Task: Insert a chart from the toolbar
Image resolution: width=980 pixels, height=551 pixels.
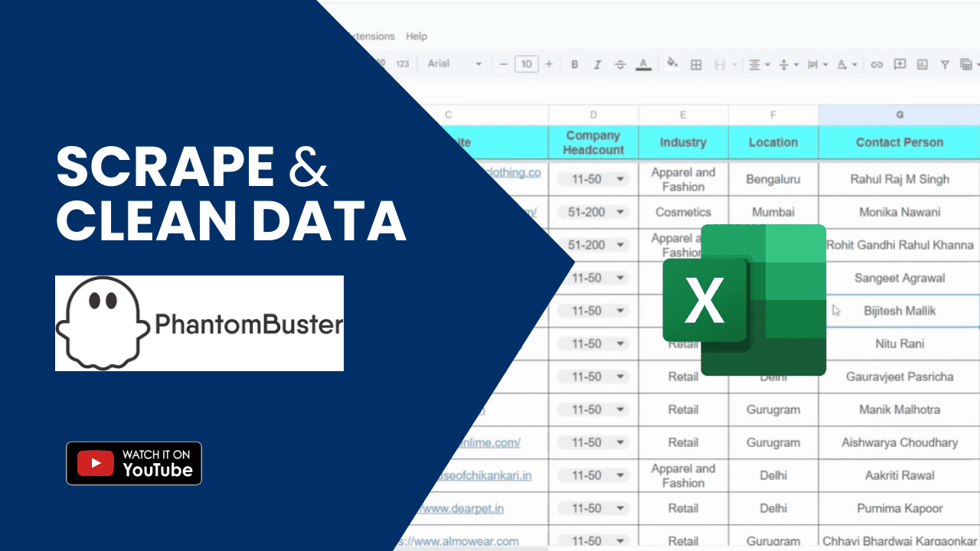Action: (922, 64)
